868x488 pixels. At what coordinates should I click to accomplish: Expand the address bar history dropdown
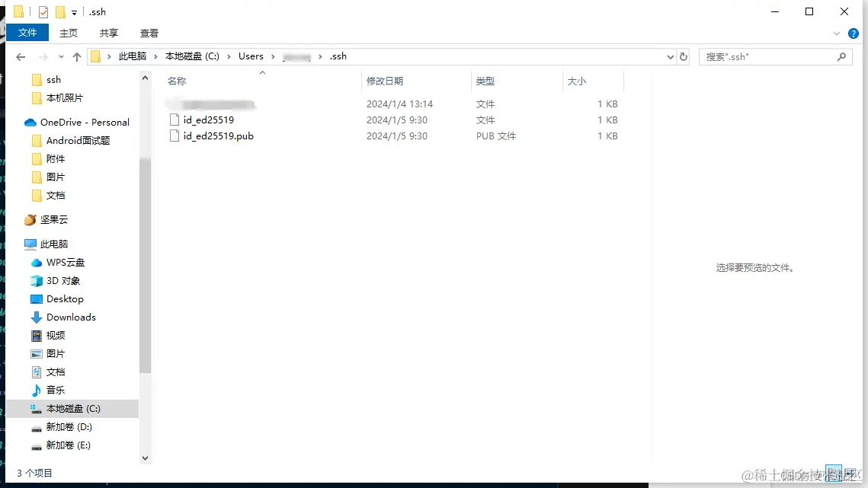670,56
